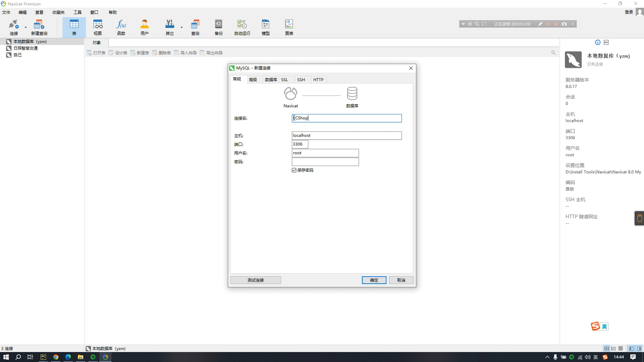Click Import Wizard (导入向导) toolbar button
644x362 pixels.
[185, 53]
